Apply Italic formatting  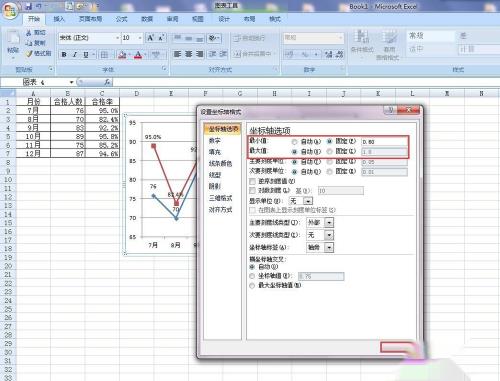coord(75,54)
